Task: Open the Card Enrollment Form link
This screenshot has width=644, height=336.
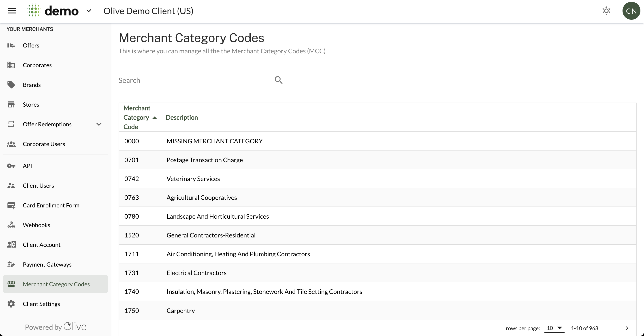Action: click(x=55, y=205)
